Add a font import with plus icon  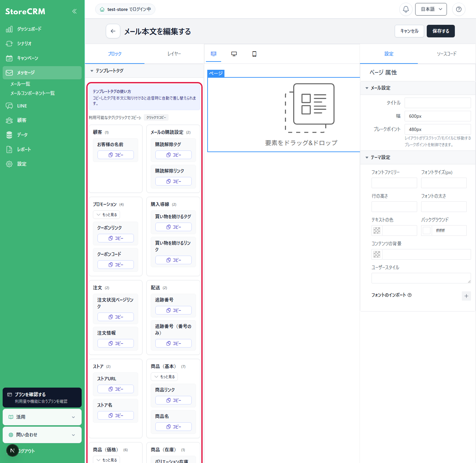coord(466,296)
